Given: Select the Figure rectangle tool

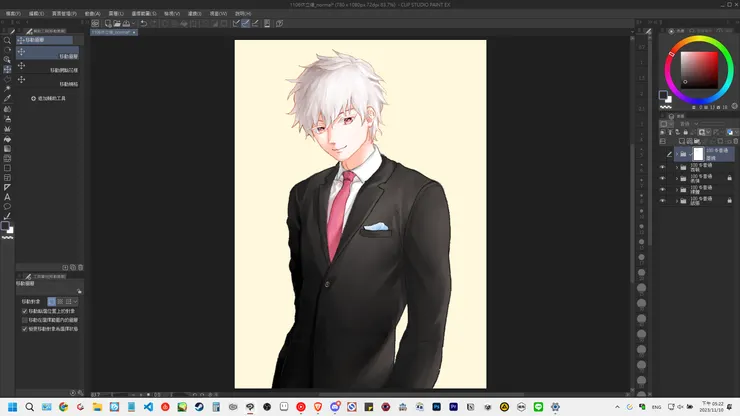Looking at the screenshot, I should point(7,168).
